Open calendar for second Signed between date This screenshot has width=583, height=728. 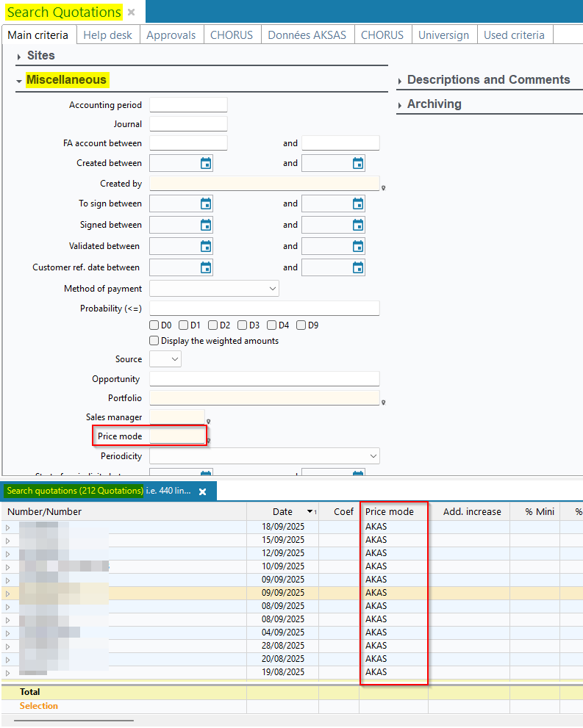pos(358,225)
